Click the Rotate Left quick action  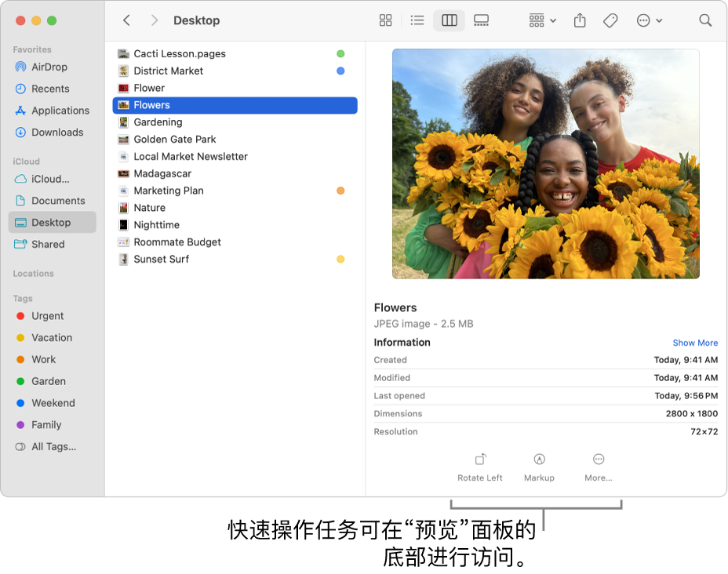[480, 467]
